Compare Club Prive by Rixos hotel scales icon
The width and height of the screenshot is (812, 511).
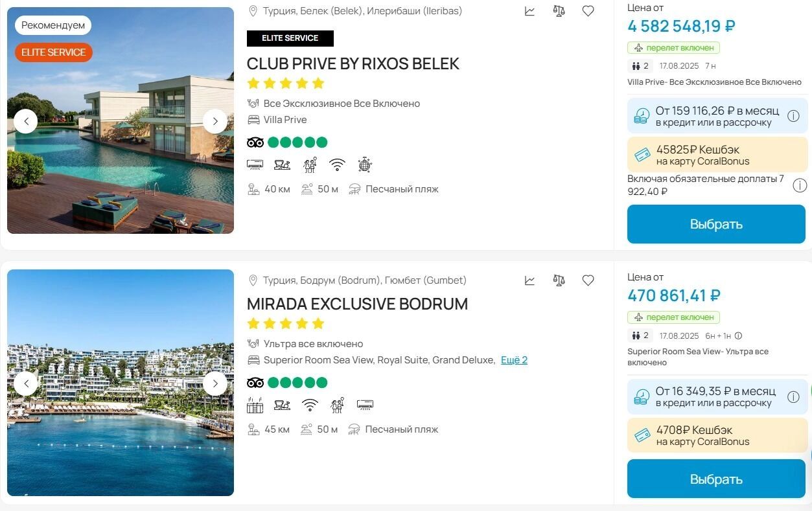tap(559, 11)
